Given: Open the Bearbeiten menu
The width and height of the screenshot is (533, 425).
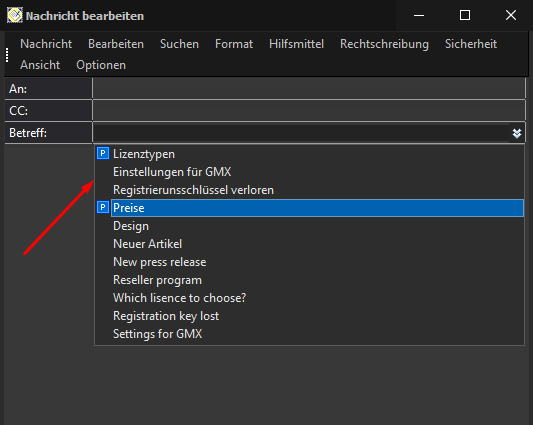Looking at the screenshot, I should (x=116, y=44).
